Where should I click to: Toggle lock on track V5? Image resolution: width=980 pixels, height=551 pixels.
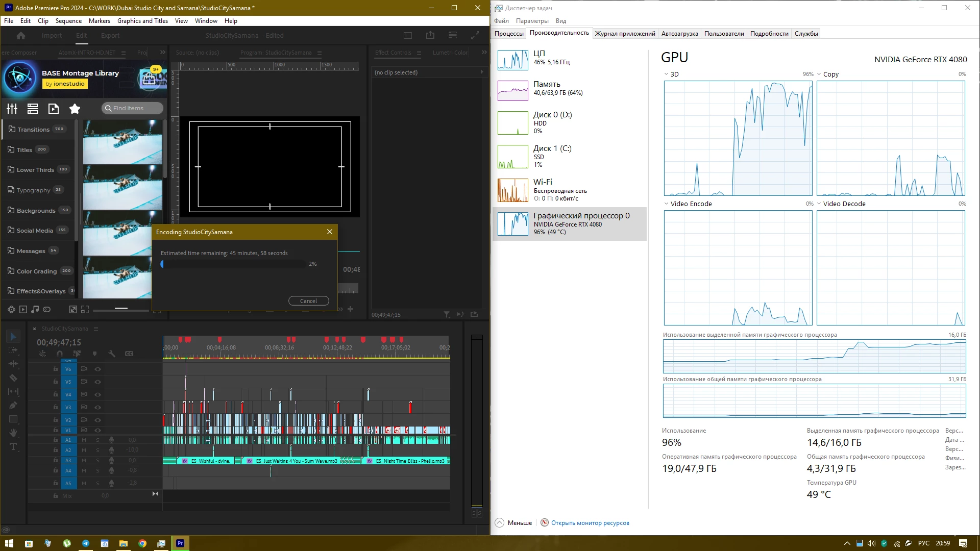[56, 382]
